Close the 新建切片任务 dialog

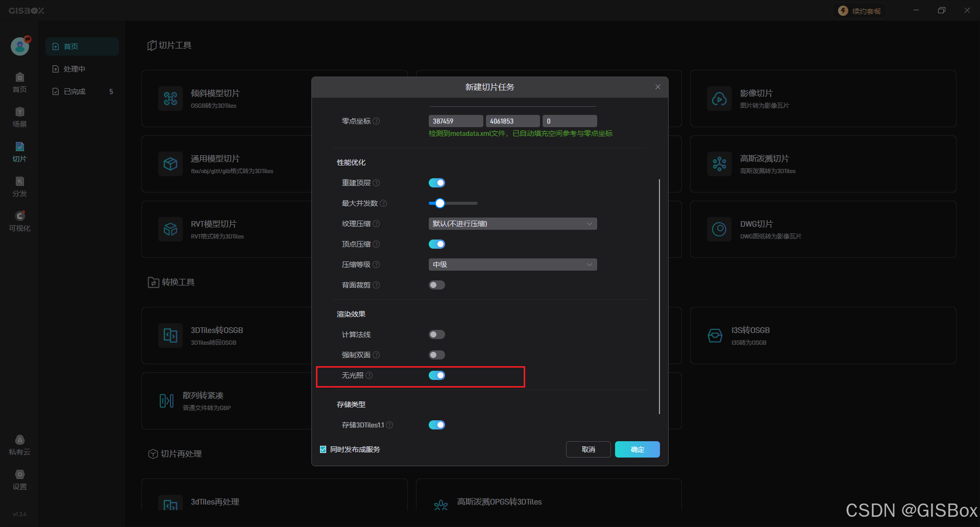pos(658,87)
